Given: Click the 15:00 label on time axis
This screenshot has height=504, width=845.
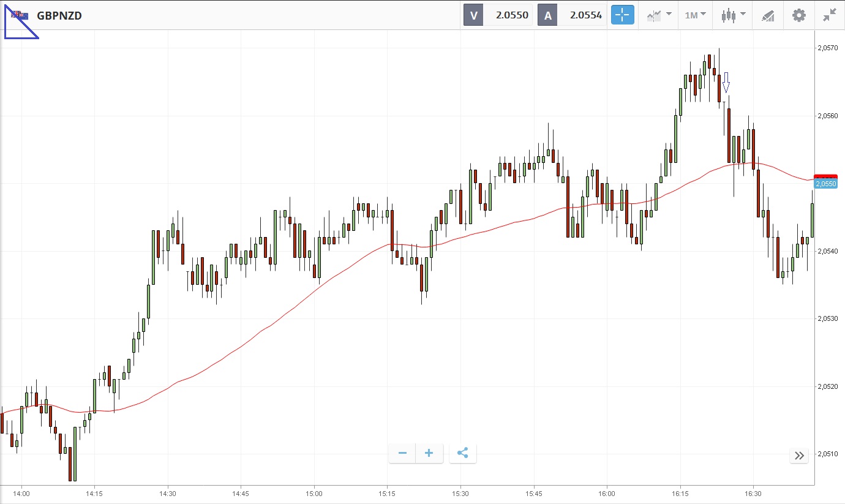Looking at the screenshot, I should click(x=314, y=493).
